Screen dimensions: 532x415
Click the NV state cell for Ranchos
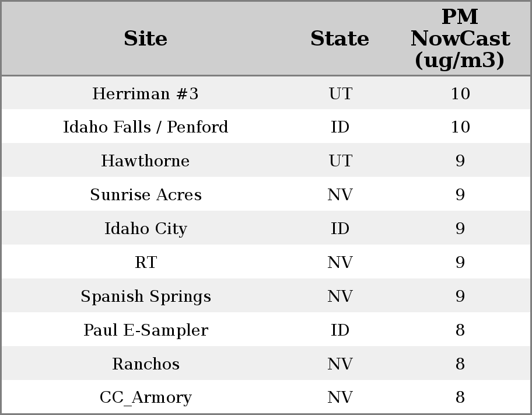[340, 364]
